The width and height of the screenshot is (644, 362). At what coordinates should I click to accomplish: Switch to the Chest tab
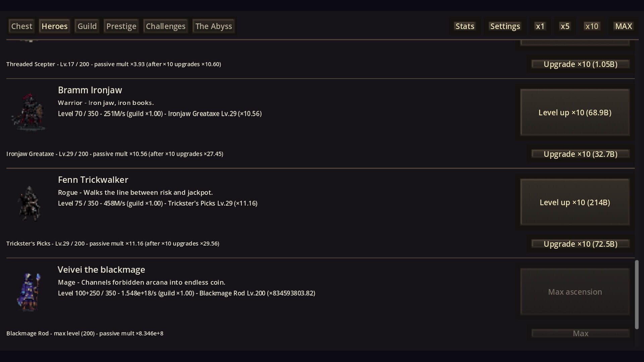(21, 26)
